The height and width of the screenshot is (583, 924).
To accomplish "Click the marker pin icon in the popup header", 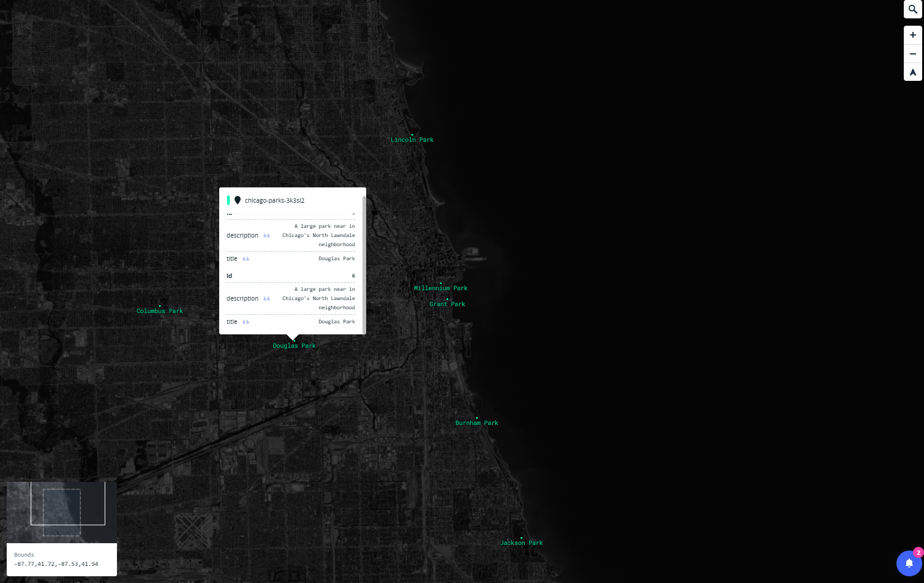I will pos(238,200).
